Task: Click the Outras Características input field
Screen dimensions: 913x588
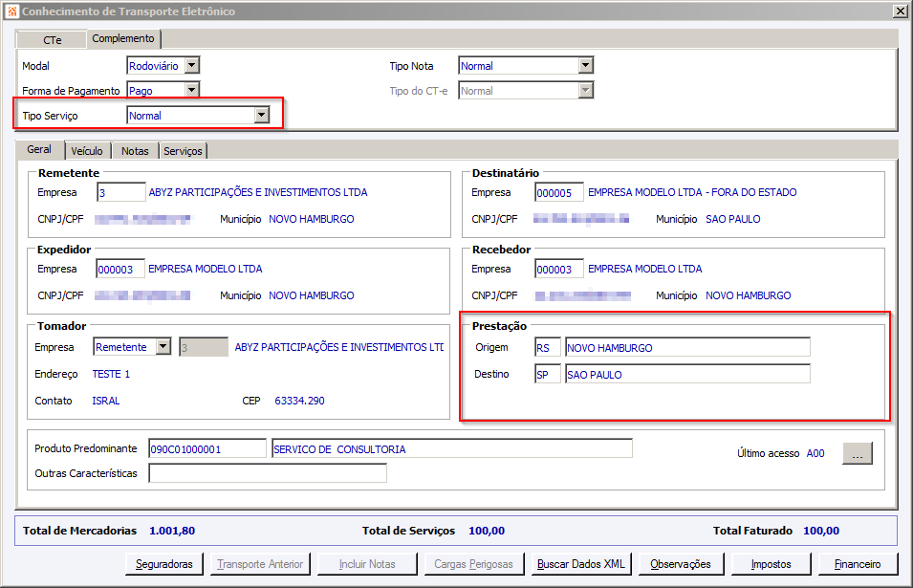Action: point(268,473)
